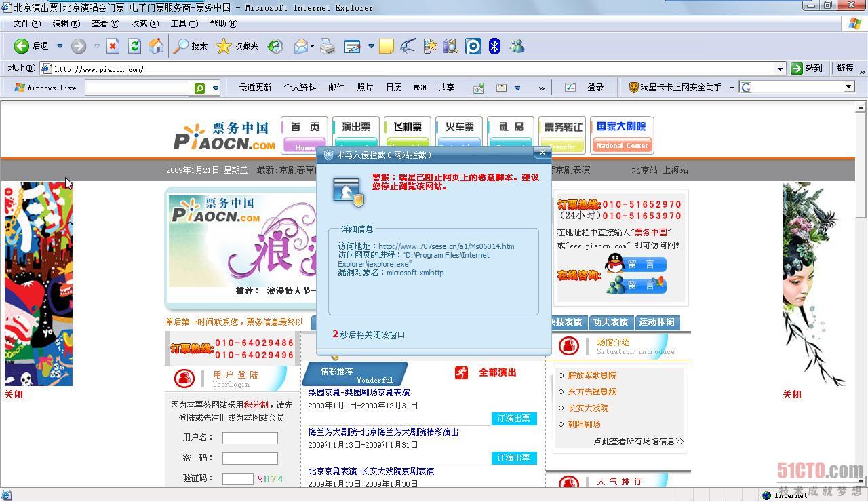Close the 木马入侵拦截 alert popup
The height and width of the screenshot is (502, 868).
coord(542,153)
